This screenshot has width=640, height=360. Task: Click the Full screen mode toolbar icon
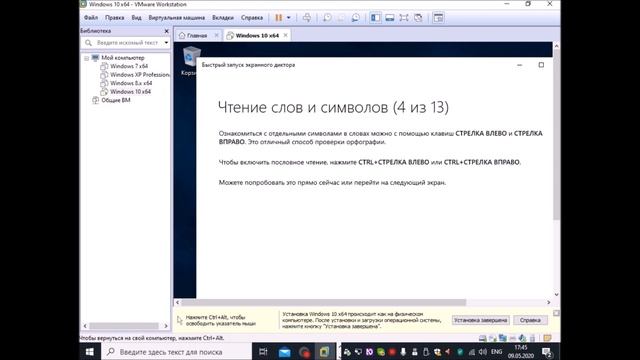[x=404, y=18]
